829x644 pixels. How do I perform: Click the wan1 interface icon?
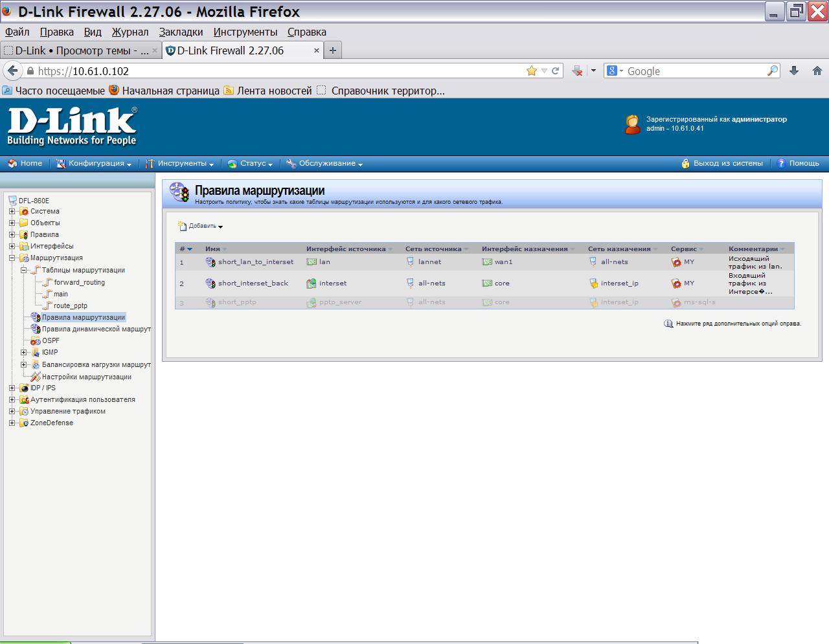point(487,262)
